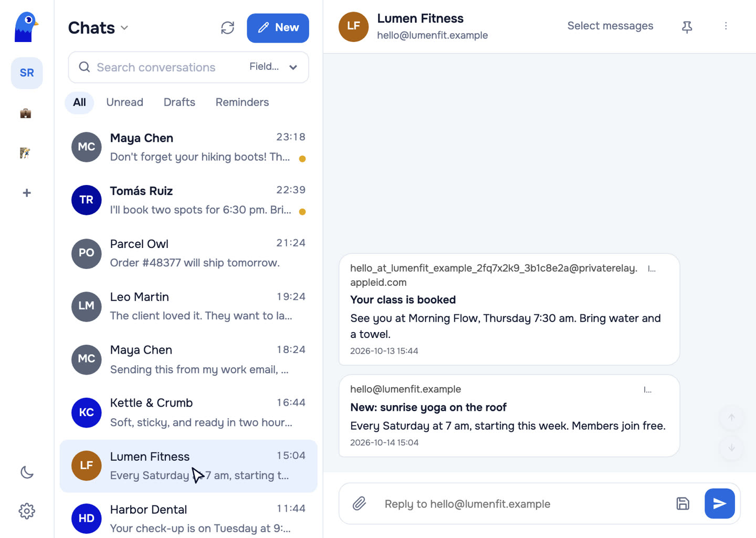The height and width of the screenshot is (538, 756).
Task: Open the blue bird app logo
Action: point(26,27)
